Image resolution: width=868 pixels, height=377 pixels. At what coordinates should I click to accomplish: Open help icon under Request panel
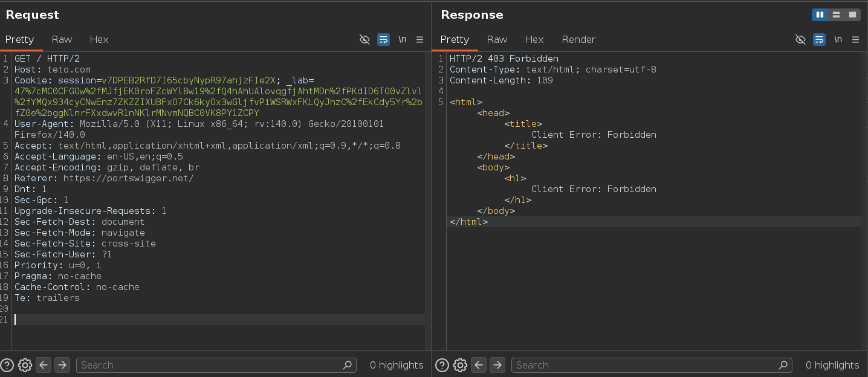7,365
